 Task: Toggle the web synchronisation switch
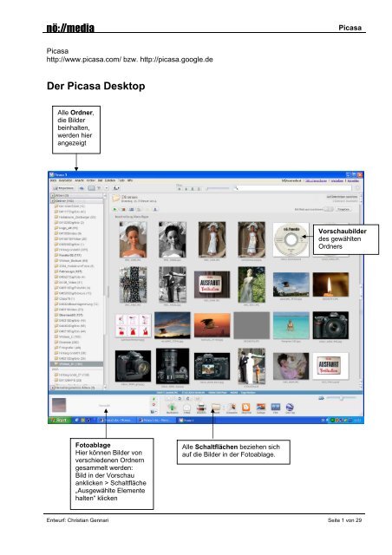tap(329, 209)
